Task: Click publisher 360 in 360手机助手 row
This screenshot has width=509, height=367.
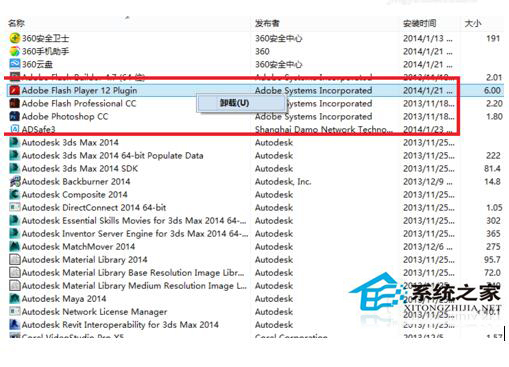Action: [262, 51]
